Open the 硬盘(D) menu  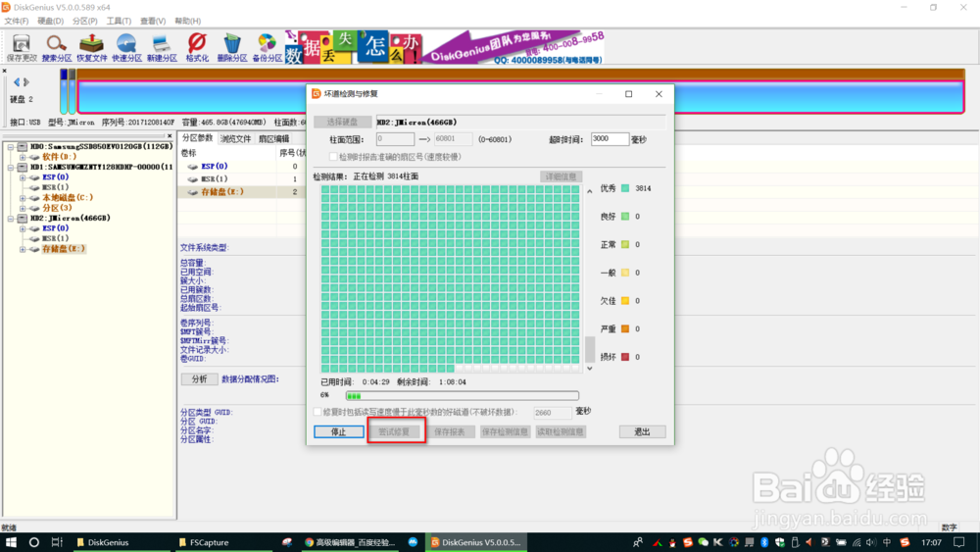pos(51,21)
